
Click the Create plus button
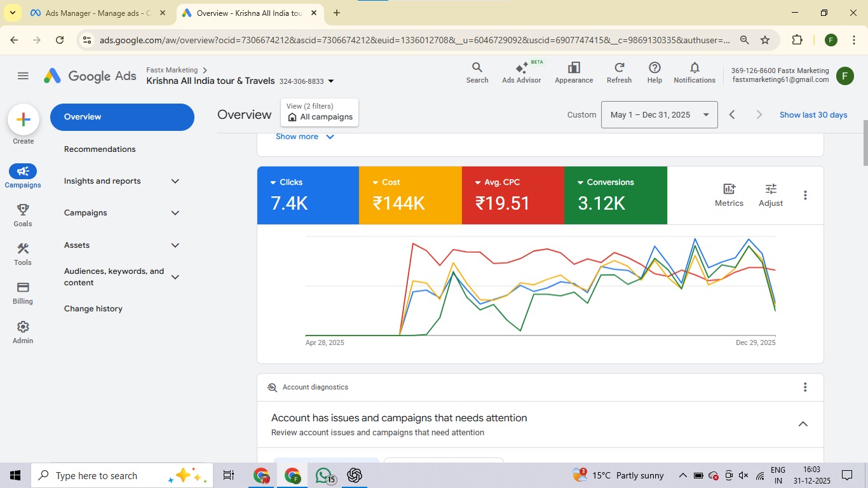pos(24,119)
